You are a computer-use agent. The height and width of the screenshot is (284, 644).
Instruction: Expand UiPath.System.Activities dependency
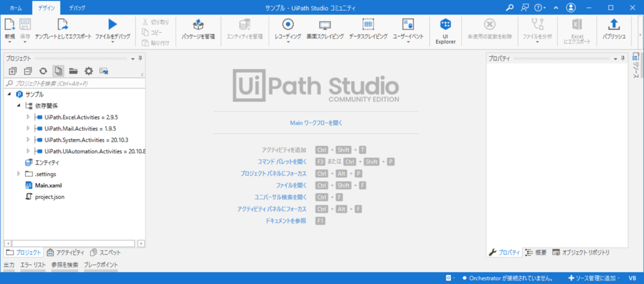tap(28, 140)
